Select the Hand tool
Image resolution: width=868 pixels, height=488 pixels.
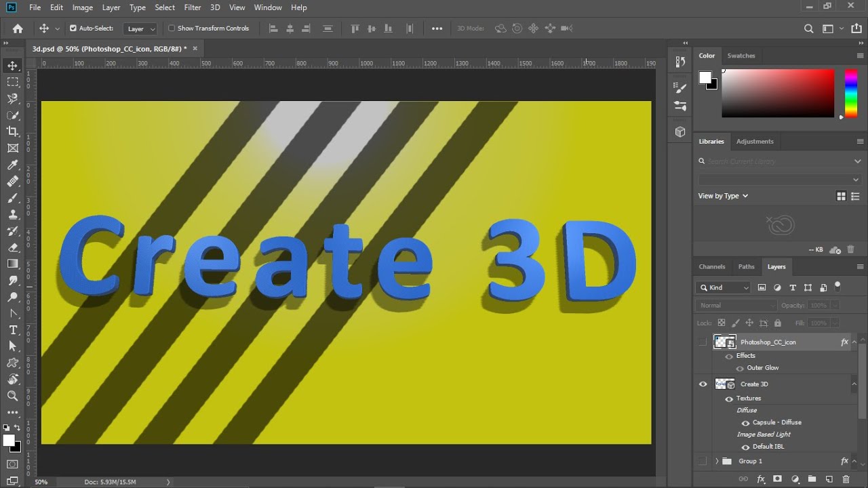point(12,380)
